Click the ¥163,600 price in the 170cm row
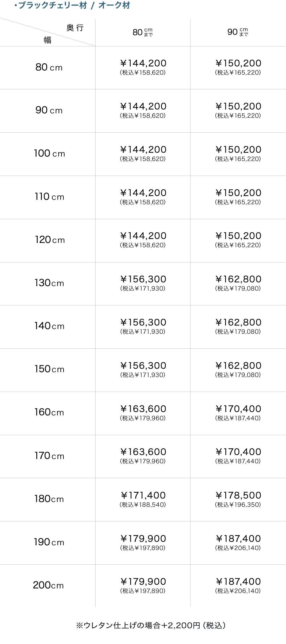The height and width of the screenshot is (644, 286). pos(143,452)
